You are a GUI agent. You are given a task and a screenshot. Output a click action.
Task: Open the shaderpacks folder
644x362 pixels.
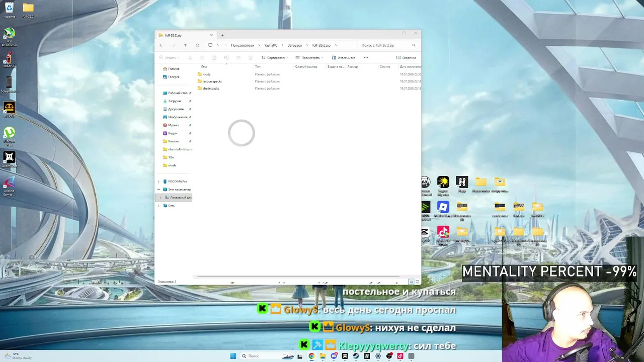click(x=208, y=88)
